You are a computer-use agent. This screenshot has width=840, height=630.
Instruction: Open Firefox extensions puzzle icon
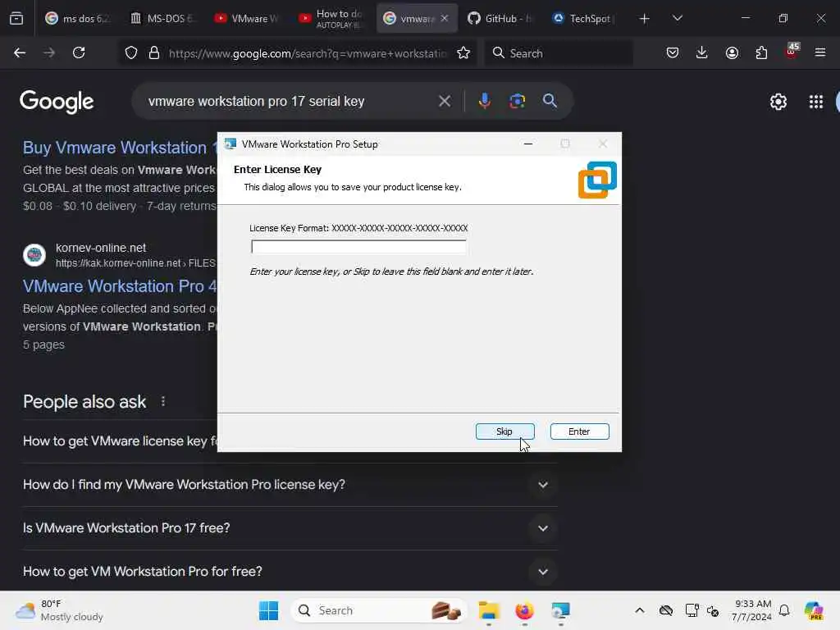tap(761, 52)
